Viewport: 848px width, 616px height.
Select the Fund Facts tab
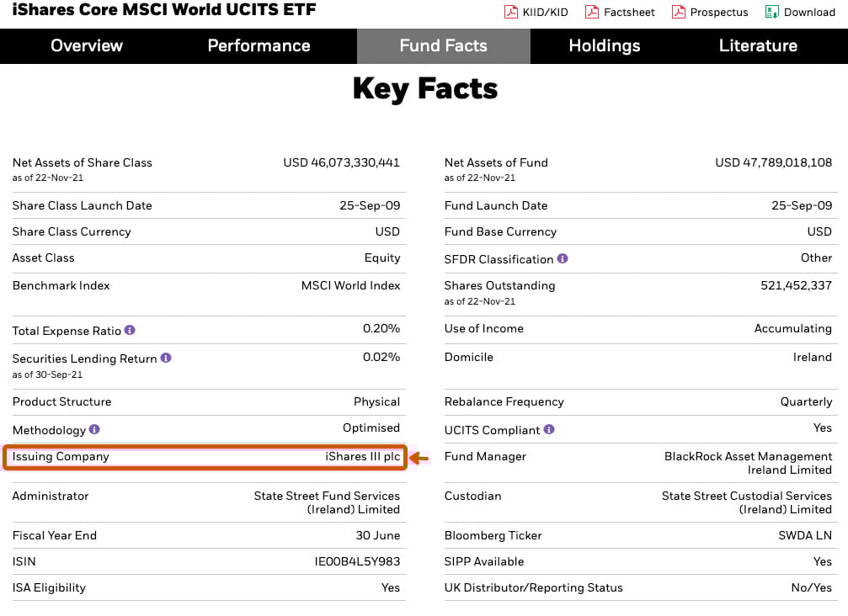click(443, 46)
